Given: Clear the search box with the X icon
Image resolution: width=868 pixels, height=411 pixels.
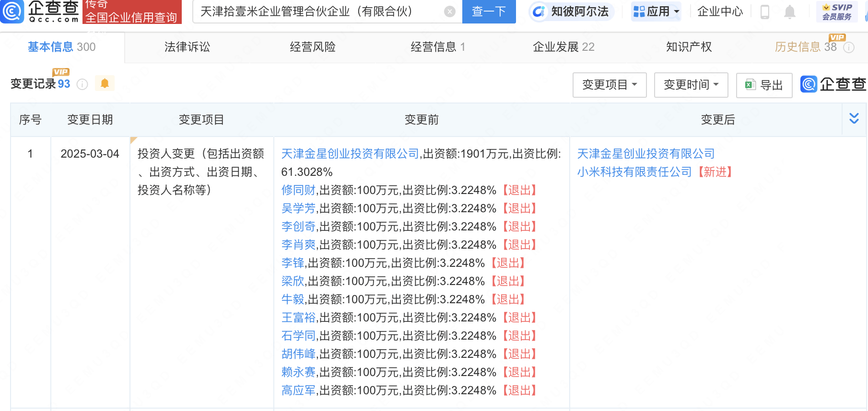Looking at the screenshot, I should (449, 11).
